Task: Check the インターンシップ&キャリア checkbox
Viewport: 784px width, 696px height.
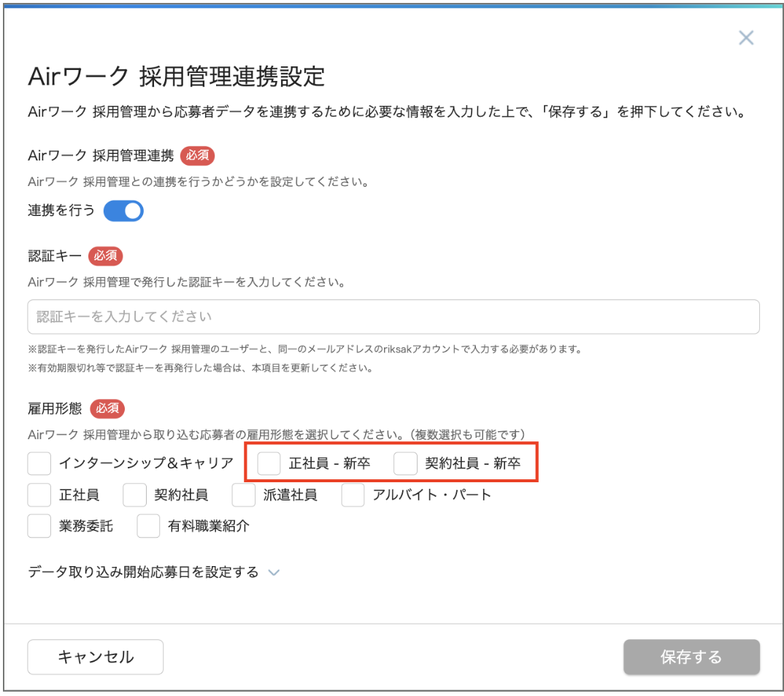Action: (39, 463)
